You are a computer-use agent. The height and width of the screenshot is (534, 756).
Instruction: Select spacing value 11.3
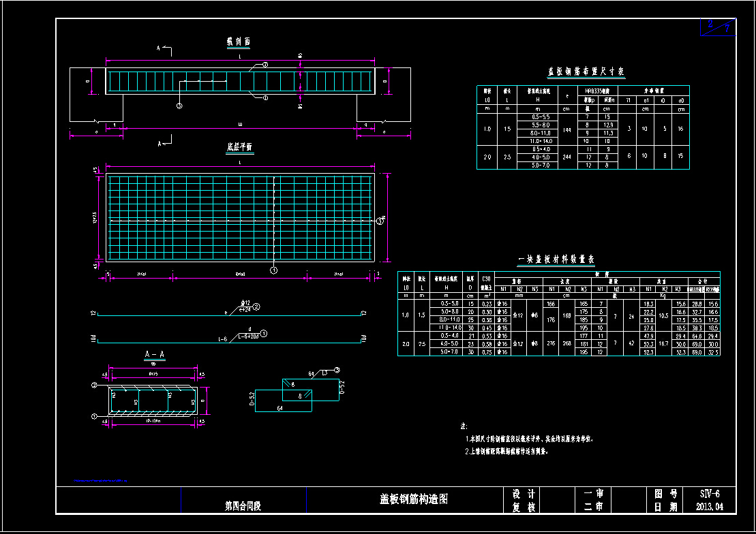click(x=608, y=133)
